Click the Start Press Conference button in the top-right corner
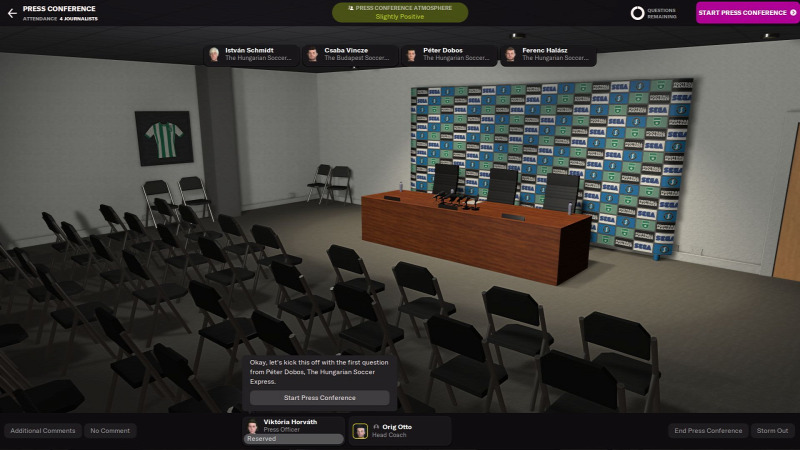 pos(747,13)
